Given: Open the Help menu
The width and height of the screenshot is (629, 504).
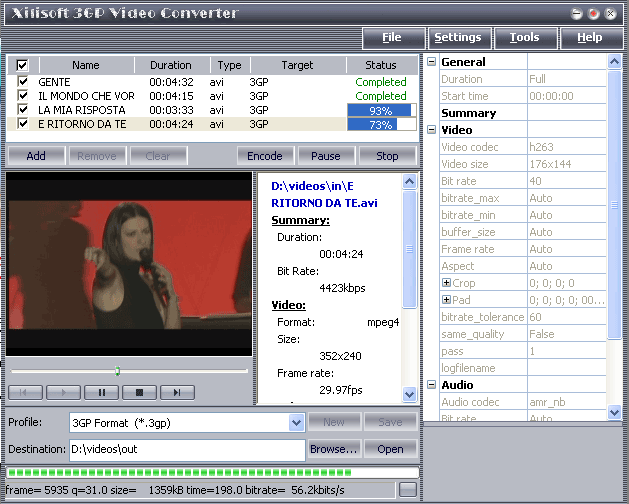Looking at the screenshot, I should tap(591, 38).
